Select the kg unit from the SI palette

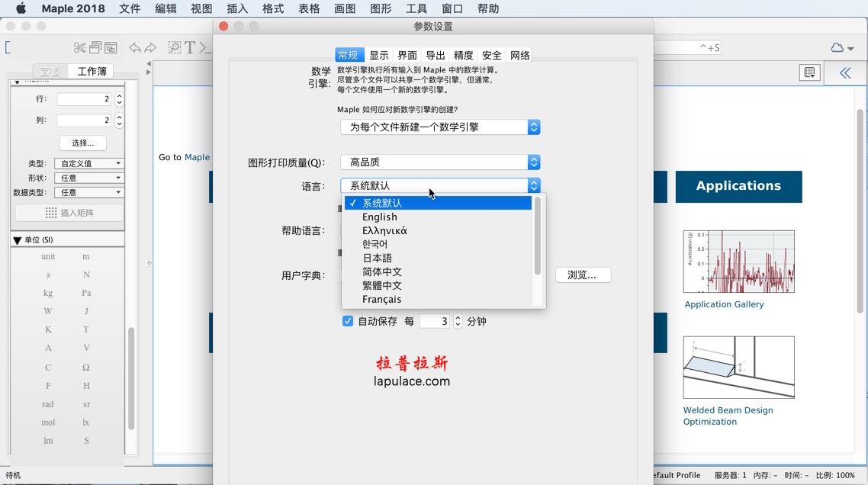[x=47, y=293]
